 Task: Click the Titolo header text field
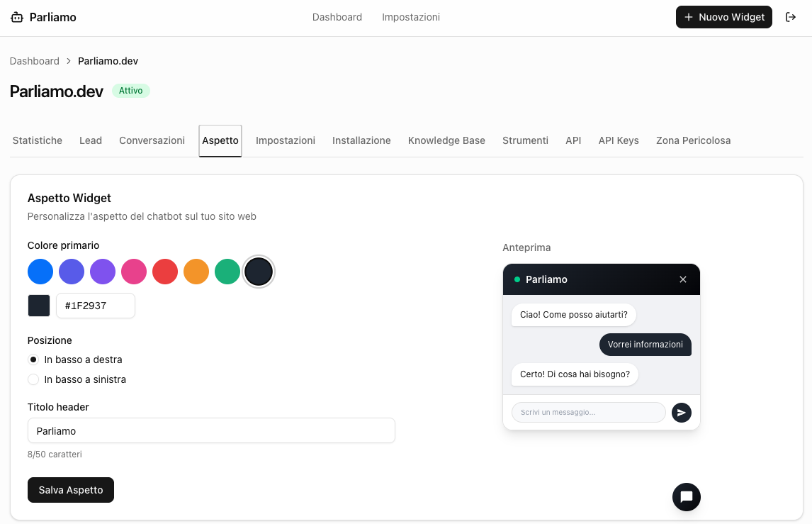click(x=211, y=430)
